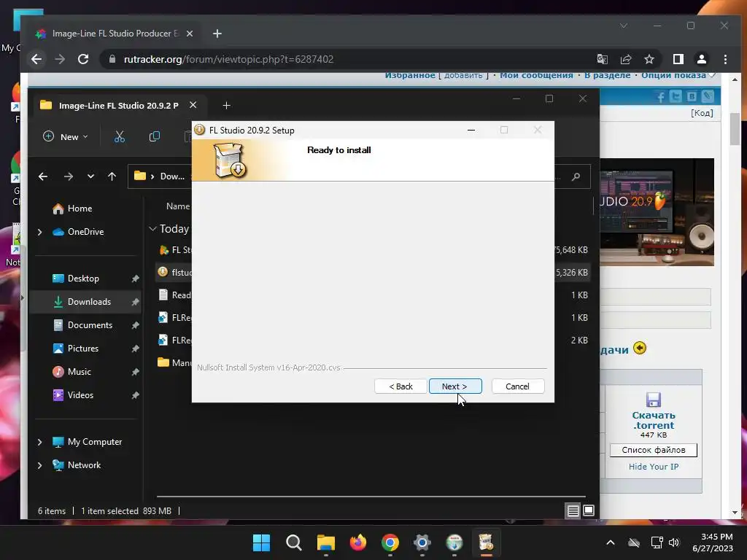Go forward in File Explorer navigation

[69, 176]
